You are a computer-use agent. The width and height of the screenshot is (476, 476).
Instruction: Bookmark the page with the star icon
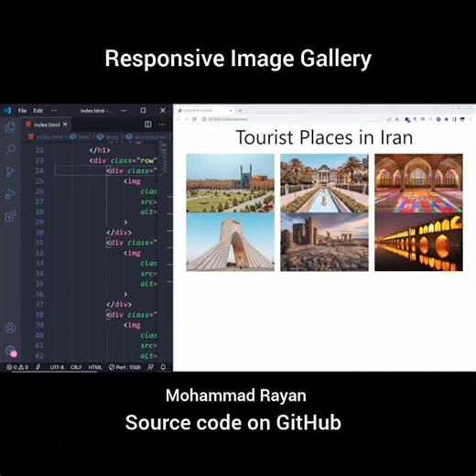click(397, 119)
